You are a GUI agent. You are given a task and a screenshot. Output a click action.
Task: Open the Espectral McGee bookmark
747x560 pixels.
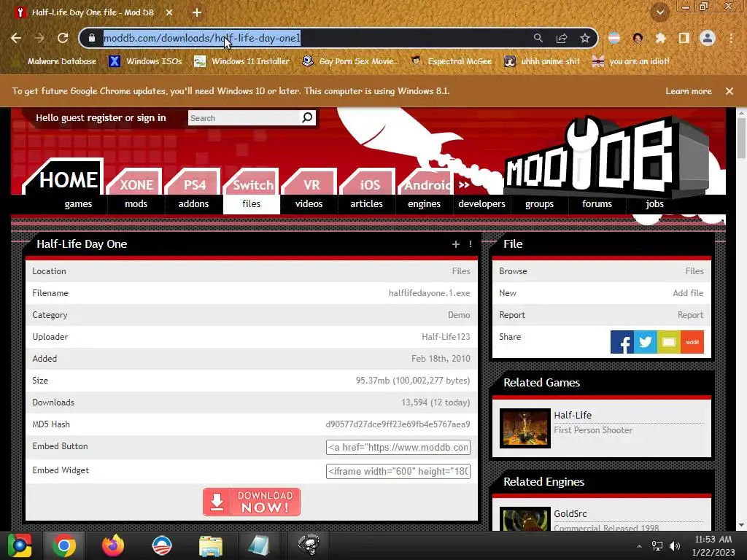451,61
